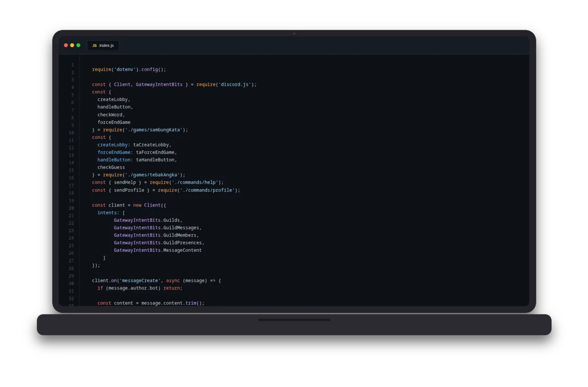Click GatewayIntentBits.GuildMembers entry

tap(155, 235)
